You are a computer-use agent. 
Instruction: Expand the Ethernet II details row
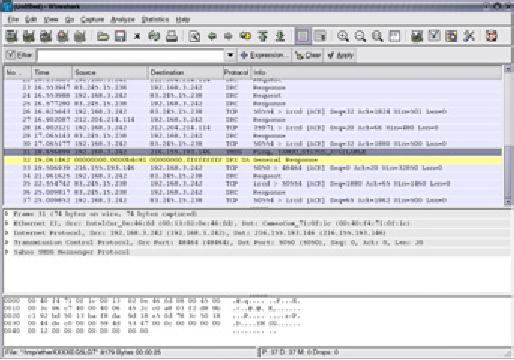coord(6,223)
